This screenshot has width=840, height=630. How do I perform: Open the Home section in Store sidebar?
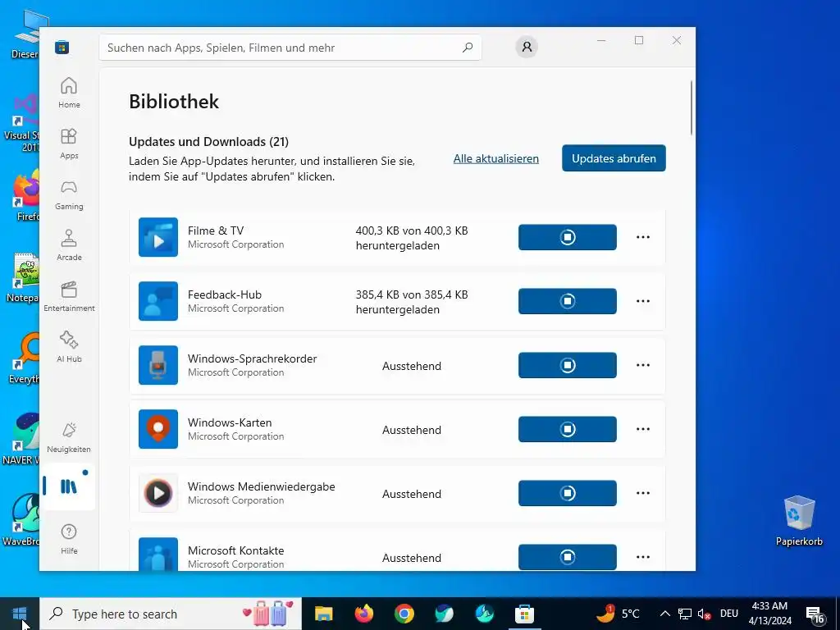pyautogui.click(x=69, y=93)
